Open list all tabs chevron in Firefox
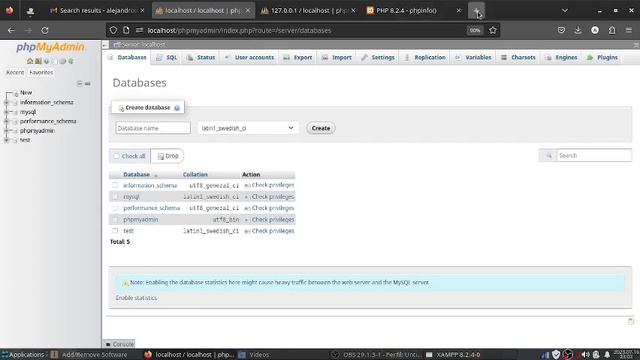Image resolution: width=640 pixels, height=360 pixels. point(564,11)
